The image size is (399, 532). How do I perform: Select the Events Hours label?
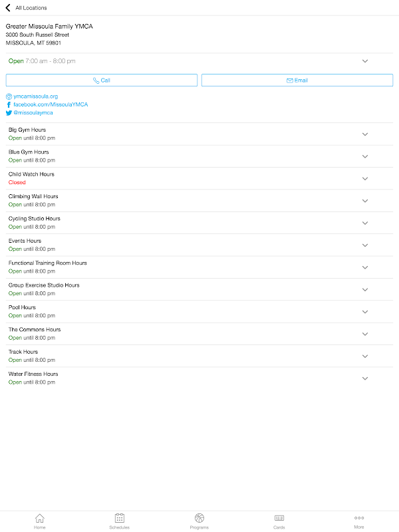click(25, 241)
